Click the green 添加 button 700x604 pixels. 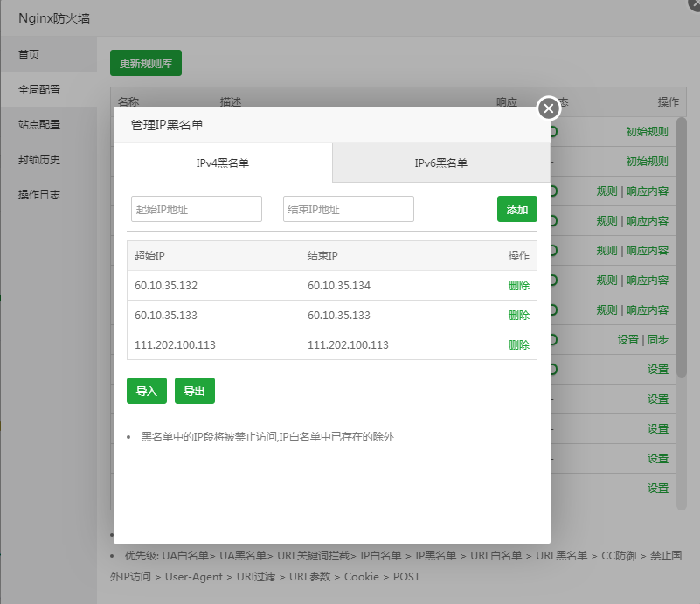coord(517,209)
